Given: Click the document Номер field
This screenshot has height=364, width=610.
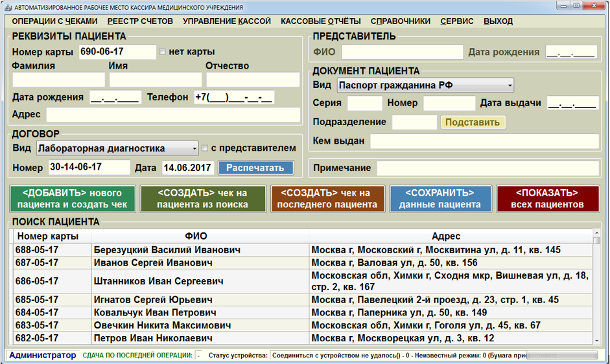Looking at the screenshot, I should point(449,103).
